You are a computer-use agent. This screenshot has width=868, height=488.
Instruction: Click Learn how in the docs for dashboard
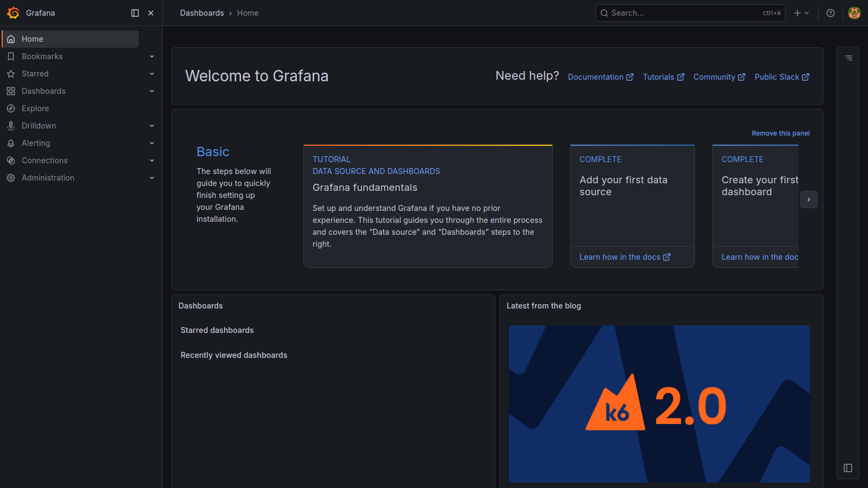tap(760, 257)
